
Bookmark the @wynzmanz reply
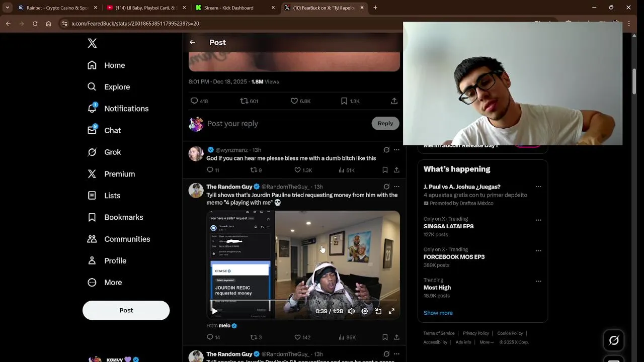coord(385,170)
